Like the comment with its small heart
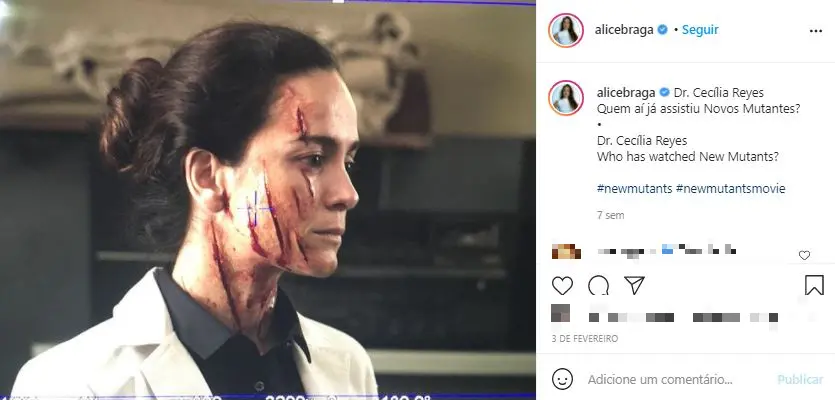835x400 pixels. (805, 255)
